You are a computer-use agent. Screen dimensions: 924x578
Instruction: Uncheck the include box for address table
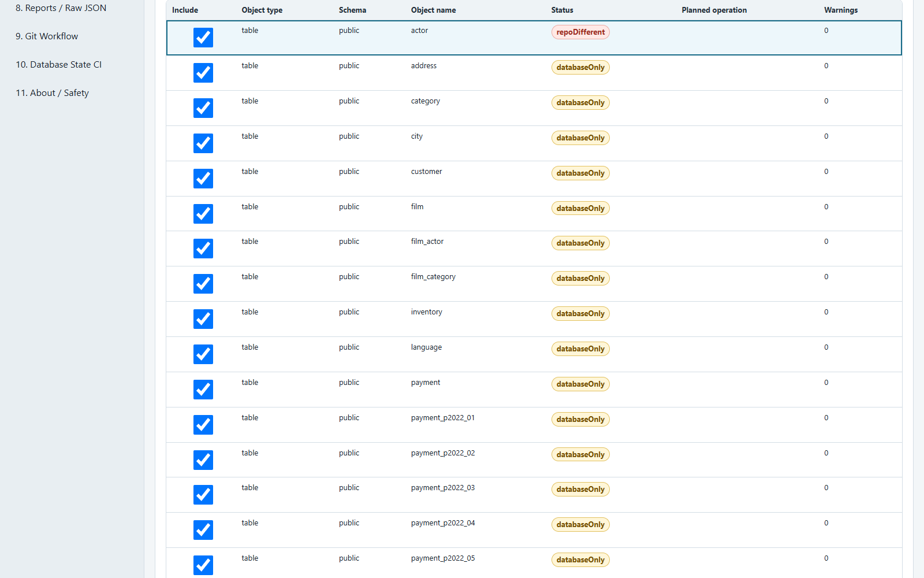pos(203,73)
